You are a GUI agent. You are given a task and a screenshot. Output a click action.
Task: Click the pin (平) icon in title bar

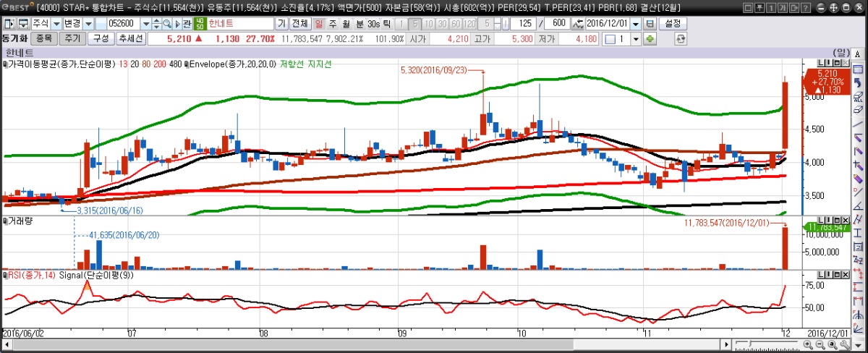[759, 7]
